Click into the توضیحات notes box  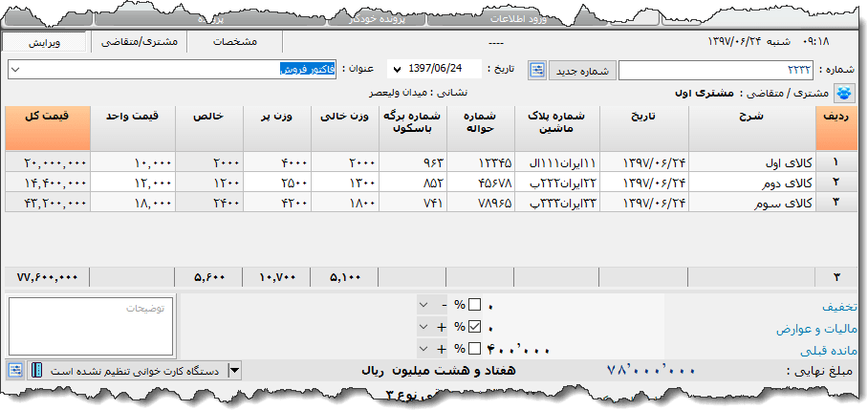(91, 327)
